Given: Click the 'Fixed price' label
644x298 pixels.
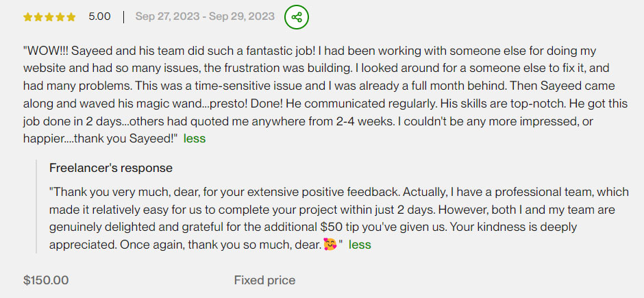Looking at the screenshot, I should coord(264,280).
